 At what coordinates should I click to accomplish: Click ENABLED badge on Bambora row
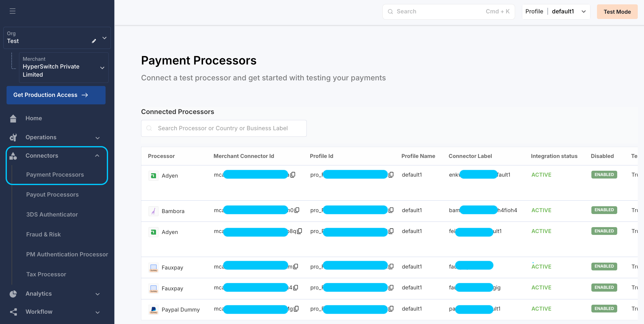point(604,210)
